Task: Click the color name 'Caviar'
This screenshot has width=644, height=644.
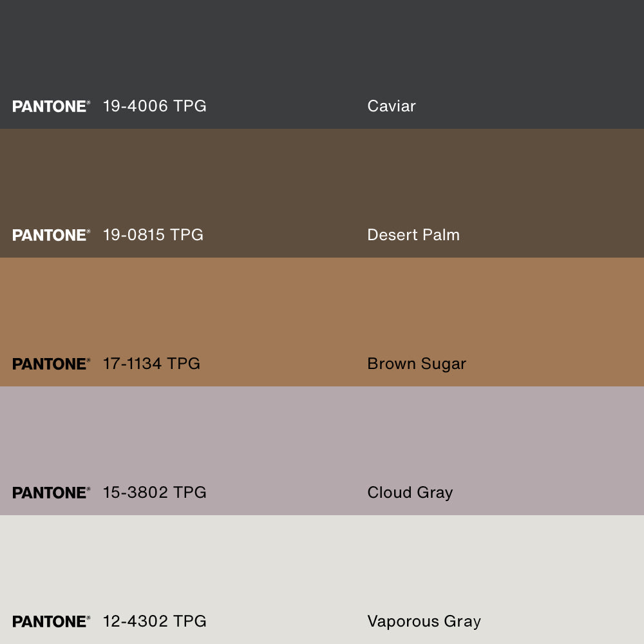Action: tap(392, 106)
